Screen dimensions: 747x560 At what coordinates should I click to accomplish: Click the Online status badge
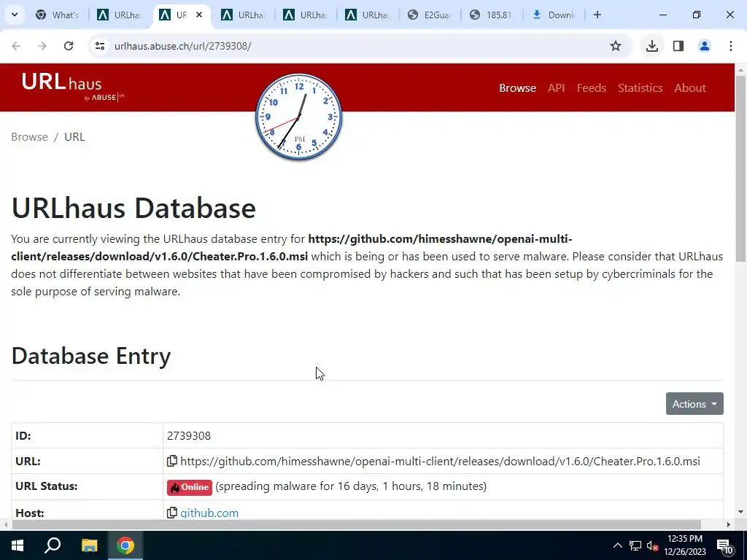189,487
